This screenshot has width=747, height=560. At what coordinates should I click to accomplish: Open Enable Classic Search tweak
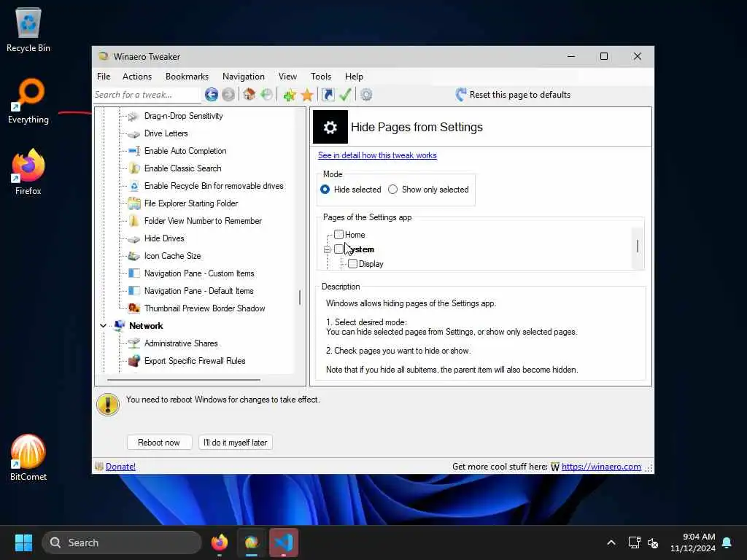tap(182, 168)
